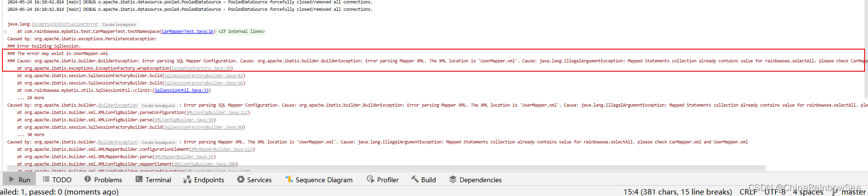Open the git branch 'master' widget
Viewport: 868px width, 196px height.
849,192
